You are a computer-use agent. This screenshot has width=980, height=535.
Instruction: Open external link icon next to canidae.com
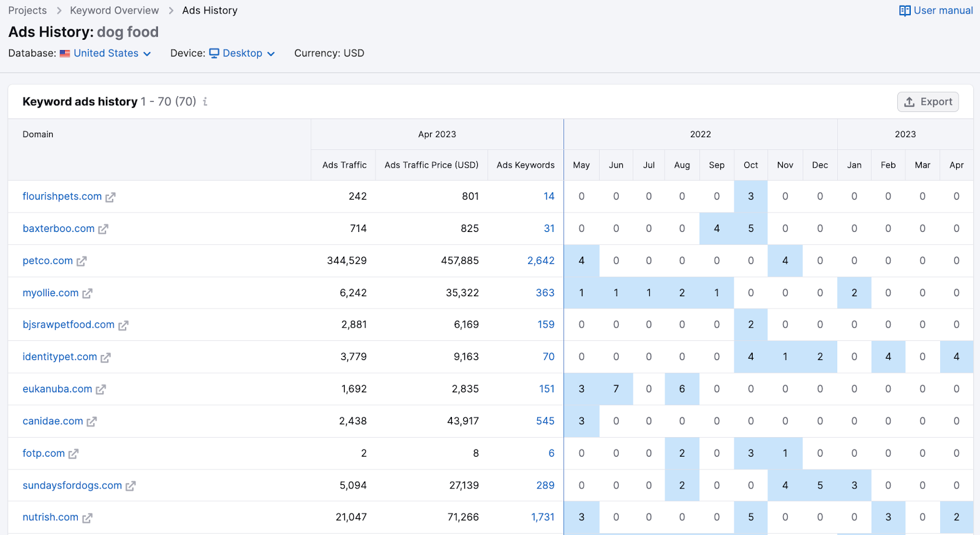tap(91, 422)
